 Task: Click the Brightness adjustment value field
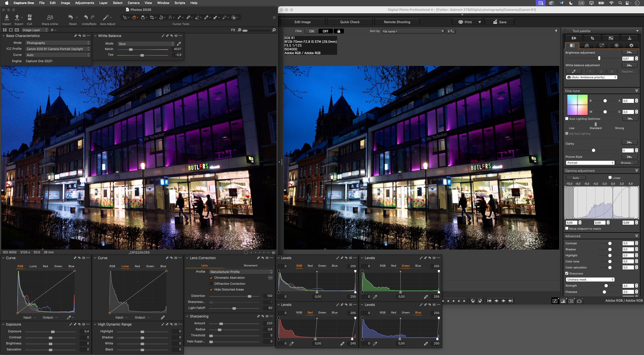(x=628, y=59)
